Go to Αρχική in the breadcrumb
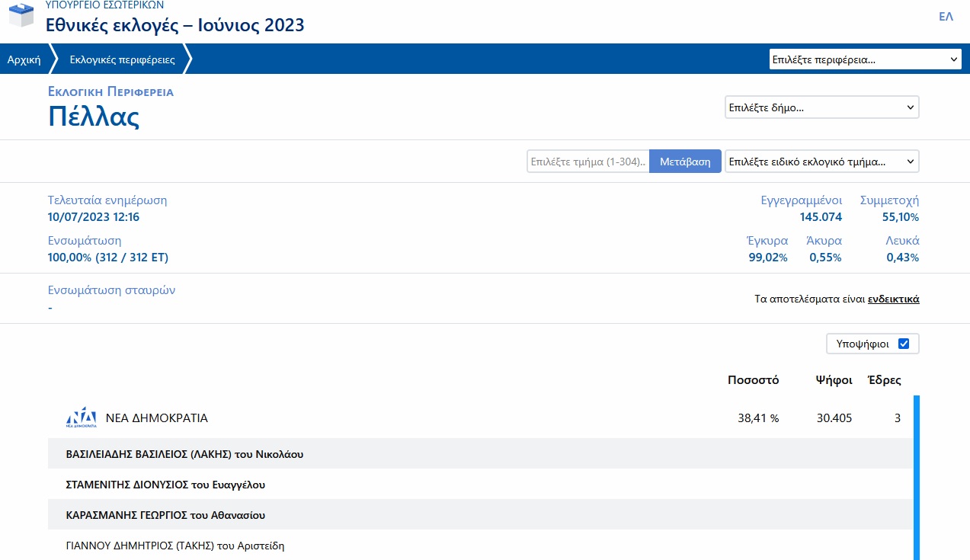970x560 pixels. pyautogui.click(x=24, y=59)
